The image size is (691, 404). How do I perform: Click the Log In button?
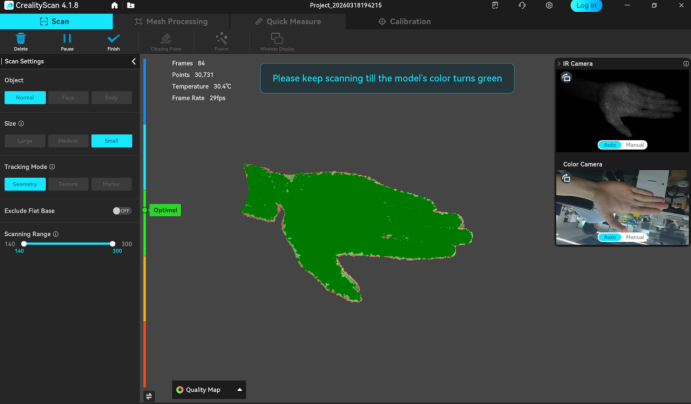pyautogui.click(x=586, y=6)
